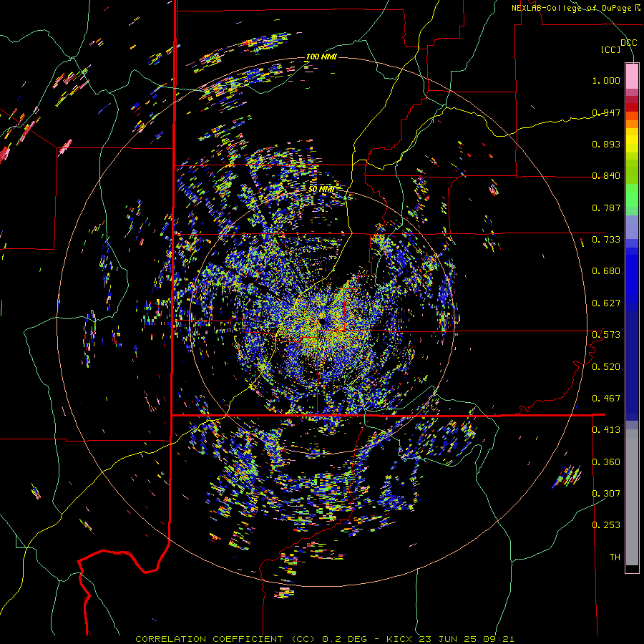The height and width of the screenshot is (644, 644).
Task: Click the 0.307 scale label
Action: [606, 493]
